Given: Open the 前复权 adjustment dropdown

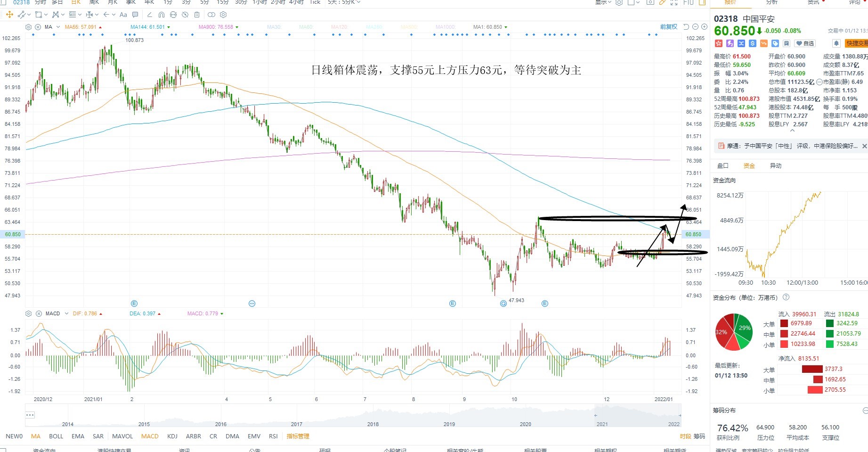Looking at the screenshot, I should (668, 27).
